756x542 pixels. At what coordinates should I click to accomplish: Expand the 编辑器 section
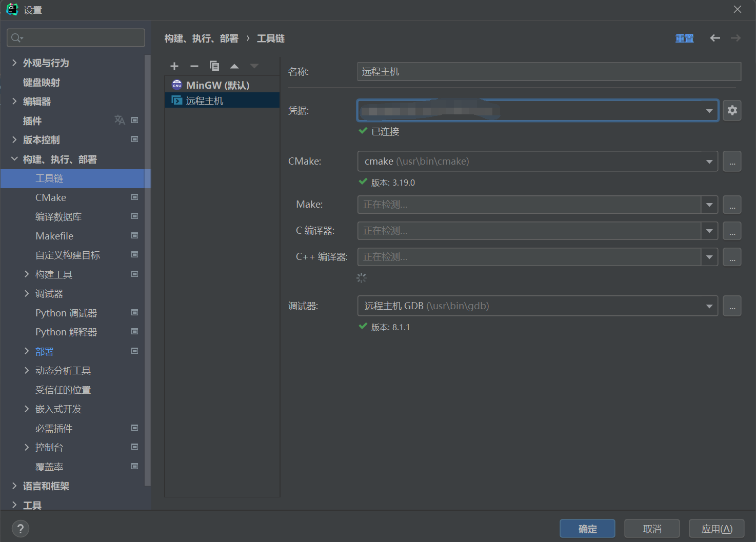14,101
